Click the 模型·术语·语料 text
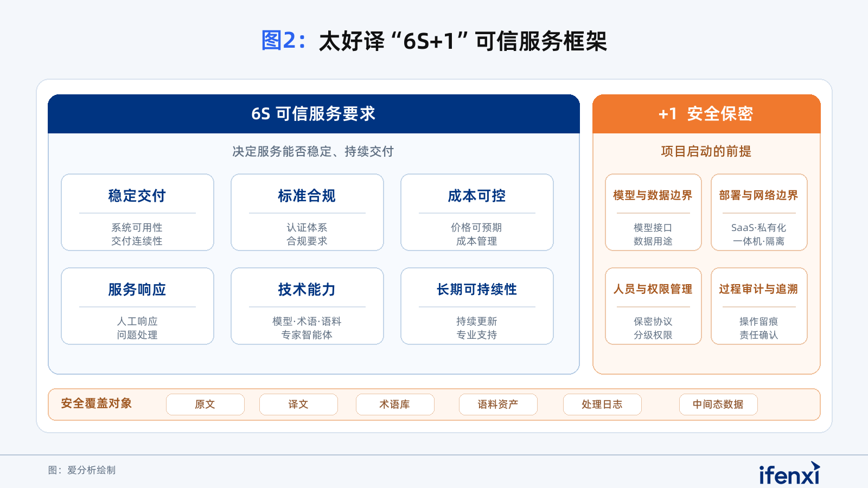Image resolution: width=868 pixels, height=488 pixels. point(307,322)
